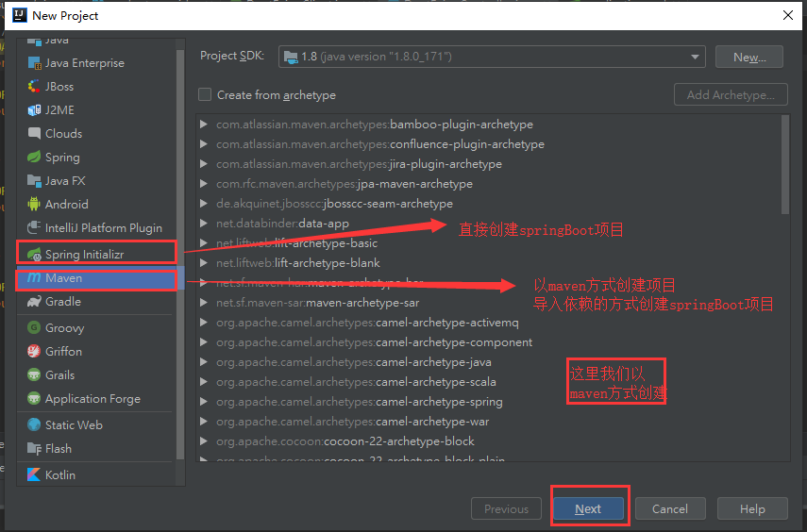Click the SDK folder icon in combo box
The width and height of the screenshot is (807, 532).
pos(292,57)
